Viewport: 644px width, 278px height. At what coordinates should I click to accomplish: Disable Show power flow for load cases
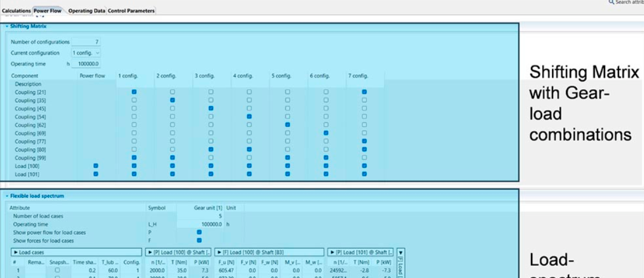[x=199, y=233]
